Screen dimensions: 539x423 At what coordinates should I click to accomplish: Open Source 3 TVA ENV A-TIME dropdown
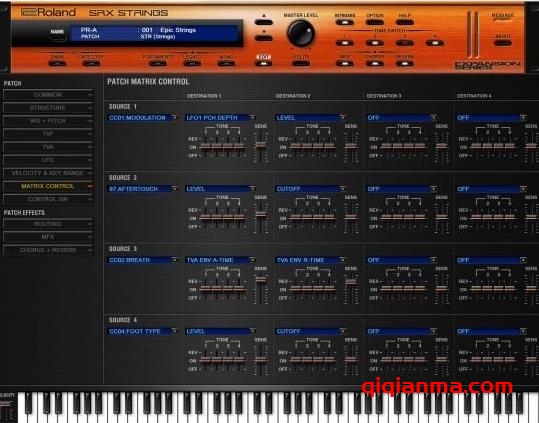coord(220,260)
